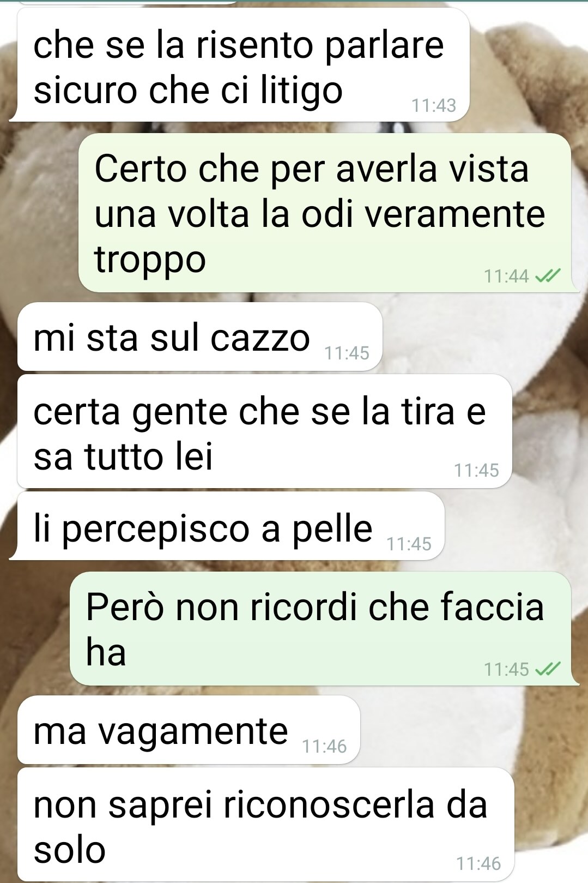Tap the chat wallpaper beside 'ma vagamente'
This screenshot has width=588, height=883.
pos(469,730)
